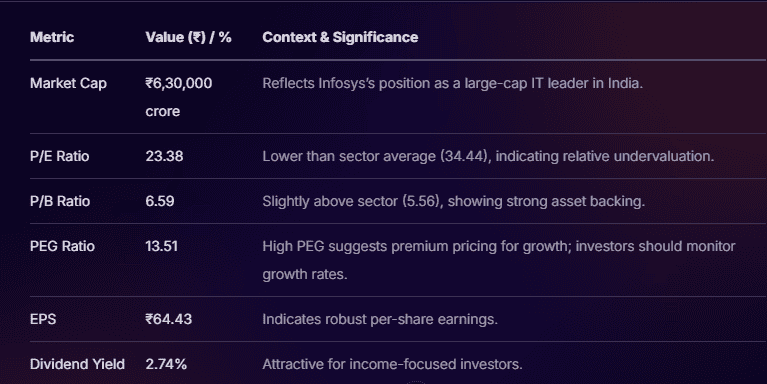Click the Context & Significance header
Screen dimensions: 767x384
pyautogui.click(x=340, y=37)
